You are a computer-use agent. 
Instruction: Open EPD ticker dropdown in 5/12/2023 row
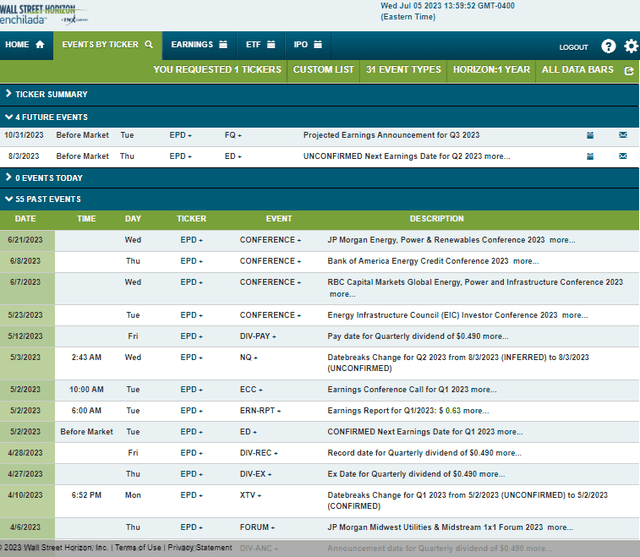coord(191,336)
